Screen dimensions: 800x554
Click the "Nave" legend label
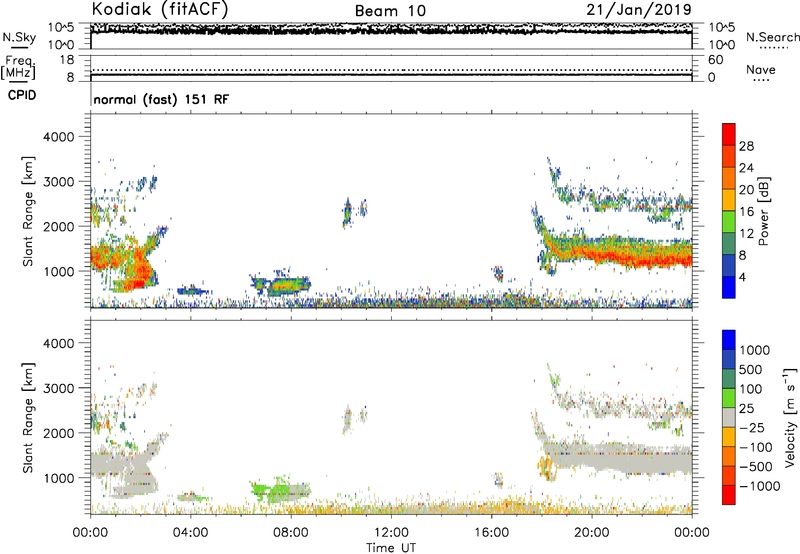click(x=761, y=69)
